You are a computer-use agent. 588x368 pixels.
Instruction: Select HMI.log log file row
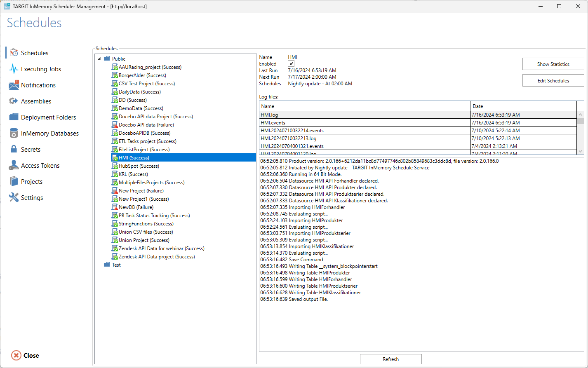pos(418,115)
